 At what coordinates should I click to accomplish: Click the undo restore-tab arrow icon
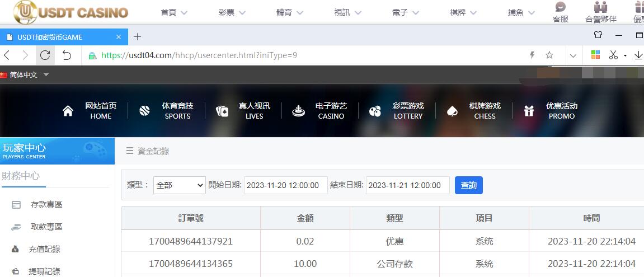tap(67, 55)
